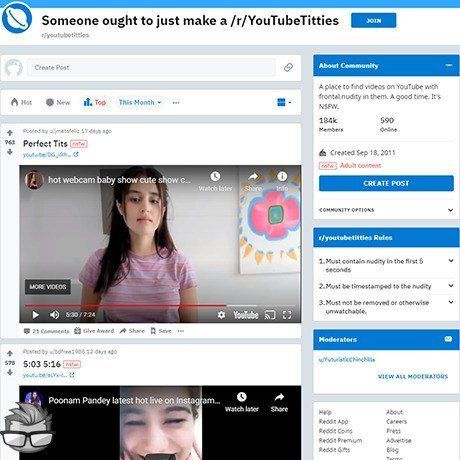Open more options ellipsis under first post
This screenshot has width=460, height=460.
point(181,331)
